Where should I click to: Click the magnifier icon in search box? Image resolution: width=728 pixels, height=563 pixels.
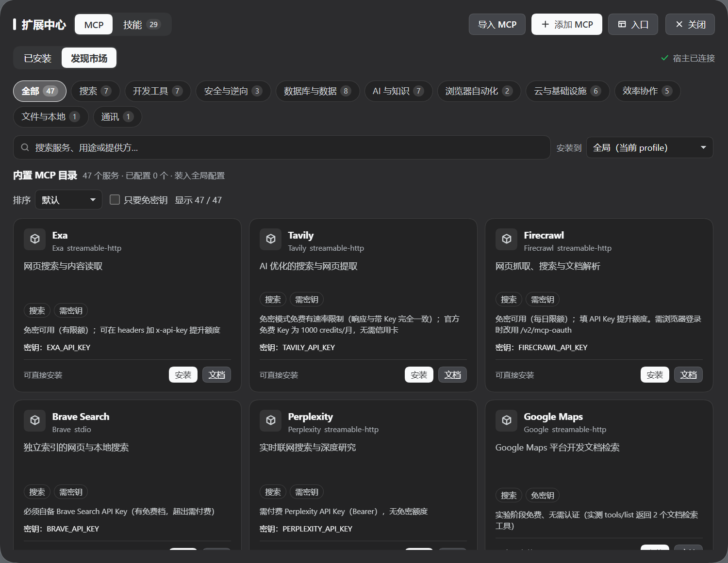25,147
